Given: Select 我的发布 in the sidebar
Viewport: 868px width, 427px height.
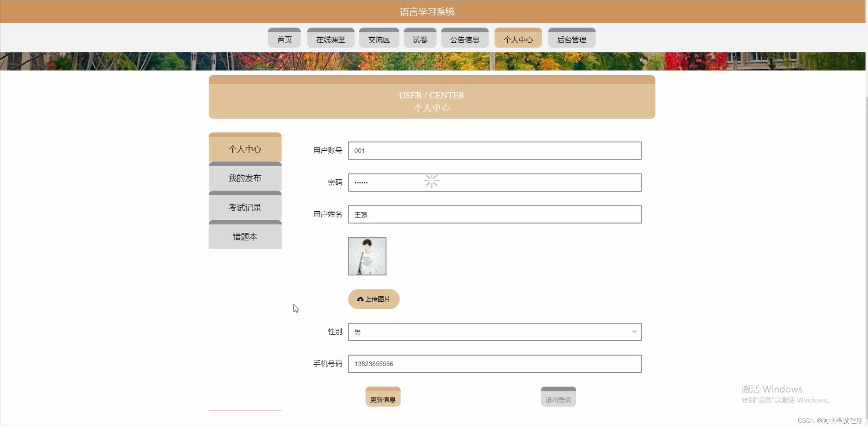Looking at the screenshot, I should (x=245, y=178).
